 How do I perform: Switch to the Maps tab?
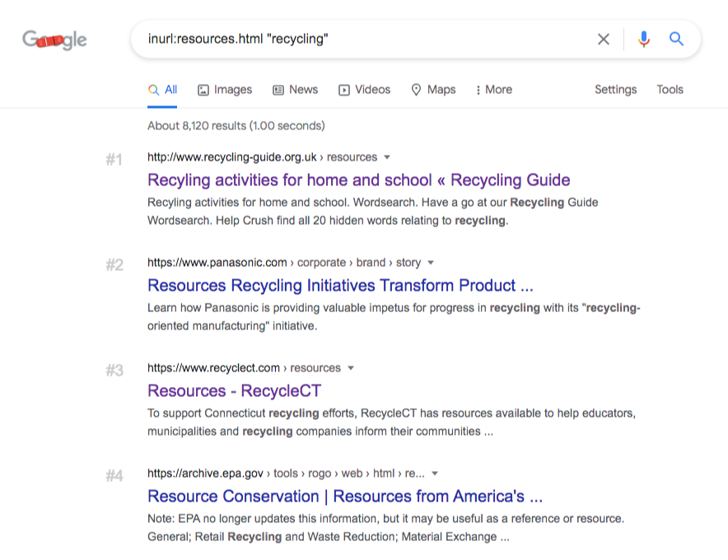[434, 90]
